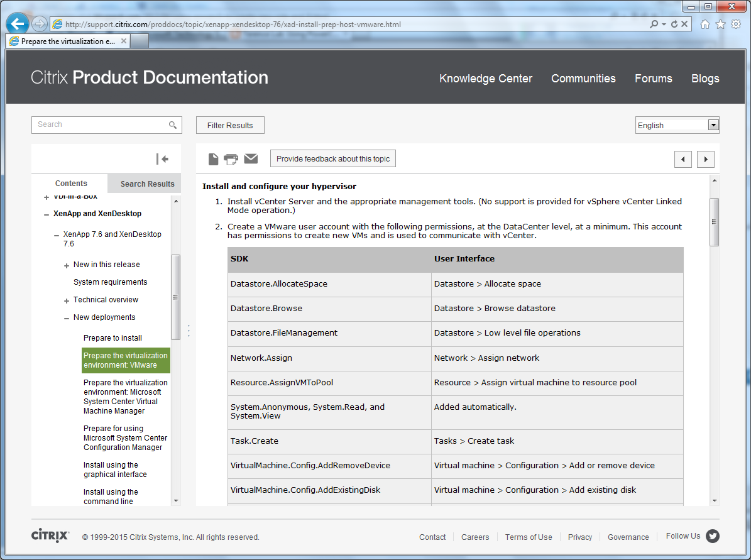Click Provide feedback about this topic
Screen dimensions: 751x560
click(333, 158)
